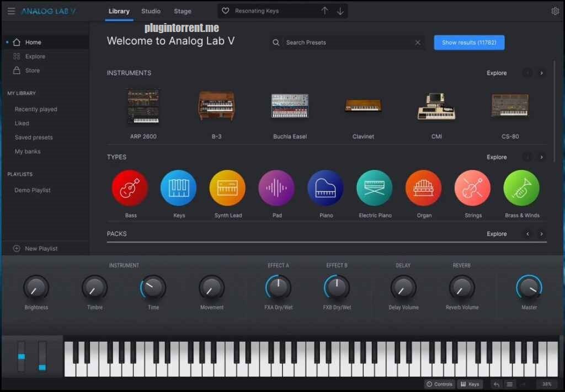This screenshot has height=392, width=565.
Task: Toggle the Keys keyboard panel button
Action: coord(470,384)
